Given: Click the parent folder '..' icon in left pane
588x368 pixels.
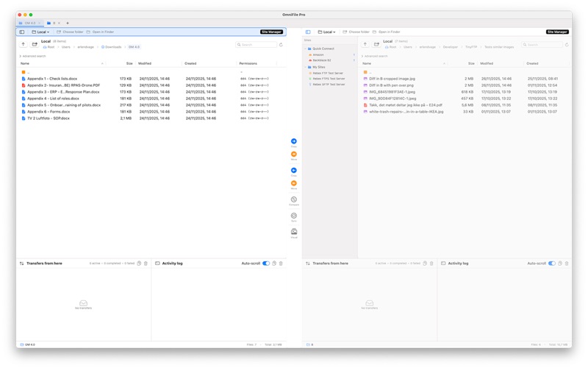Looking at the screenshot, I should tap(24, 72).
